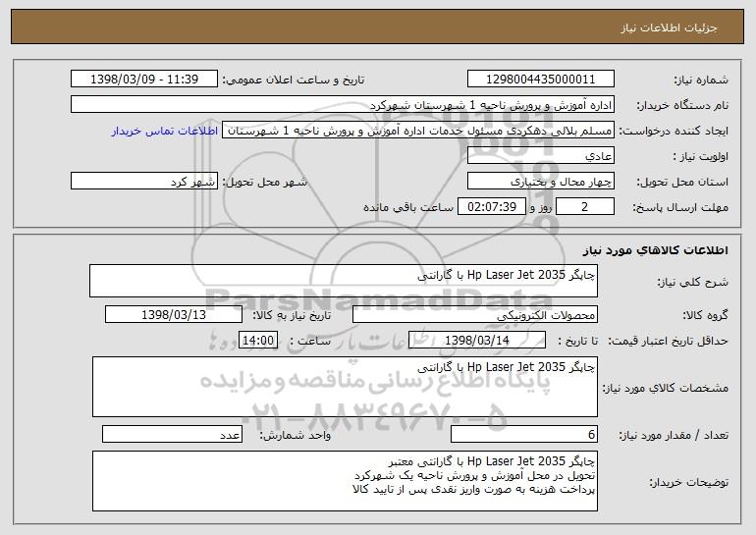The height and width of the screenshot is (535, 756).
Task: Click the label حداقل تاریخ اعتبار قیمت
Action: tap(669, 341)
